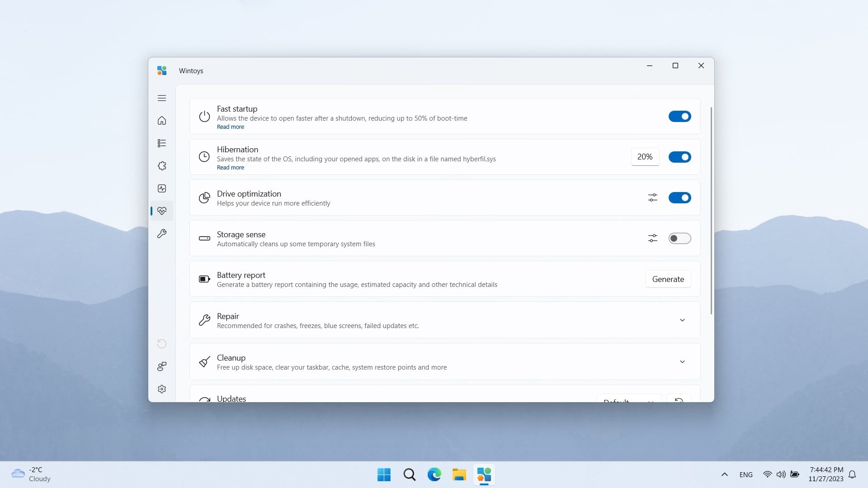Click Drive optimization settings sliders icon
The width and height of the screenshot is (868, 488).
(x=652, y=197)
